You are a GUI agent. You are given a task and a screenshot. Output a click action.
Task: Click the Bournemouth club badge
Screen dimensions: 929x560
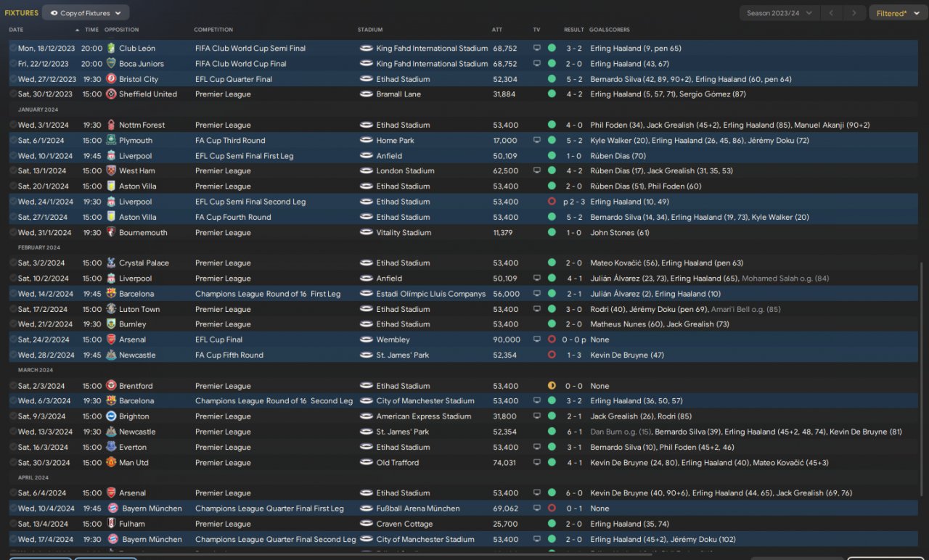[111, 232]
